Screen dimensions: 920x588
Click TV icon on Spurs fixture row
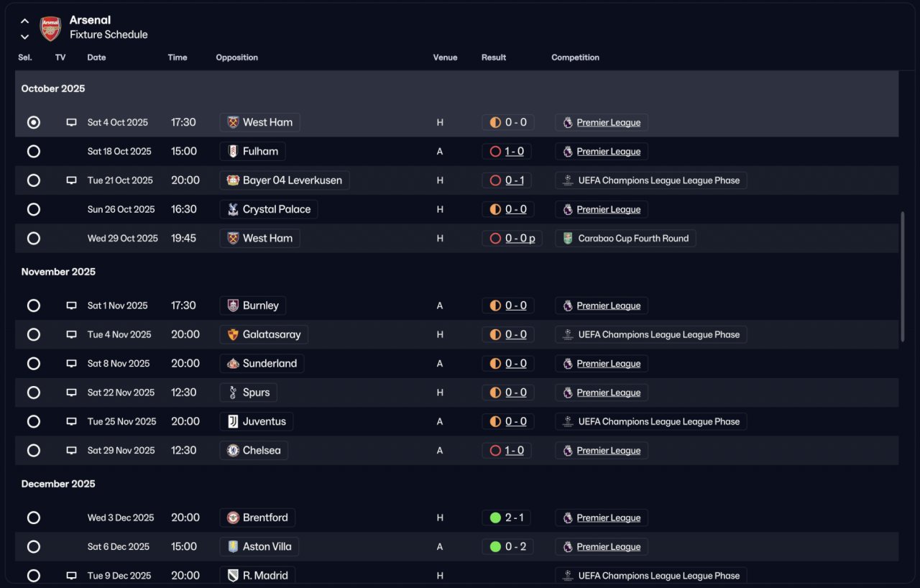[x=71, y=392]
